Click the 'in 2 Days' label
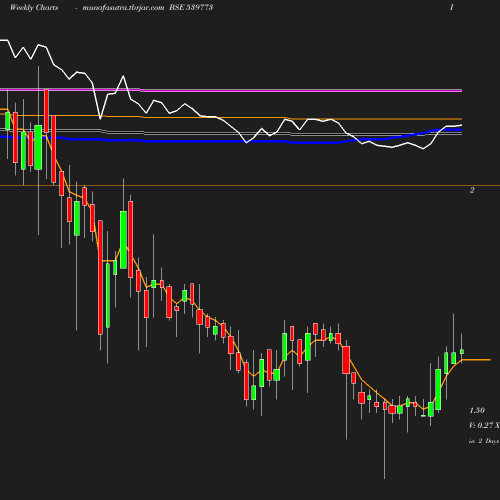Screen dimensions: 500x500 tap(484, 441)
